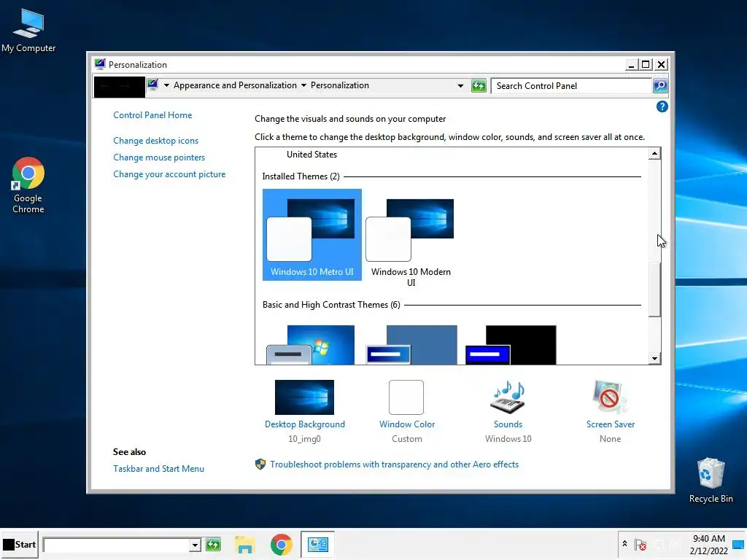Click the shield icon beside Troubleshoot link
Viewport: 747px width, 560px height.
tap(260, 464)
